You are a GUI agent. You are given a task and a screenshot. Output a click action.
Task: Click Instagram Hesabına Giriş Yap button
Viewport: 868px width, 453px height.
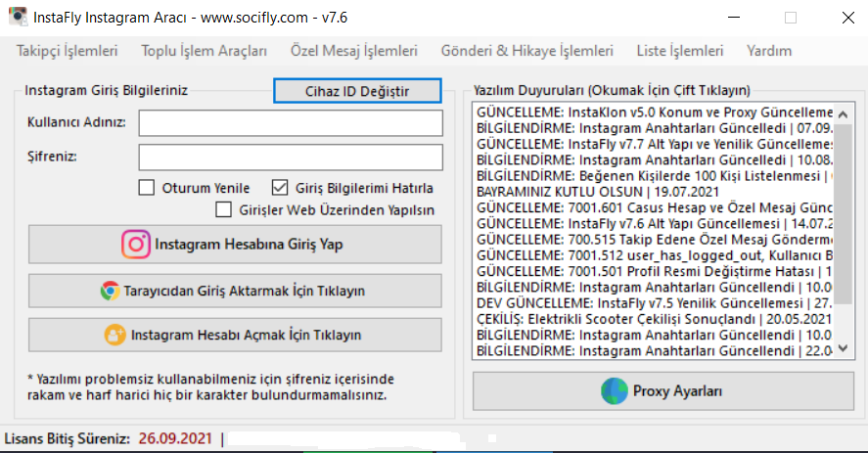235,245
